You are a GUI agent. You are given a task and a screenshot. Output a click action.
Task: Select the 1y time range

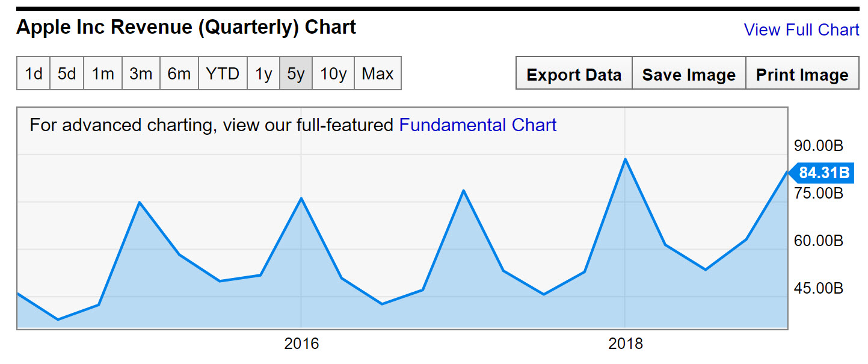coord(263,74)
